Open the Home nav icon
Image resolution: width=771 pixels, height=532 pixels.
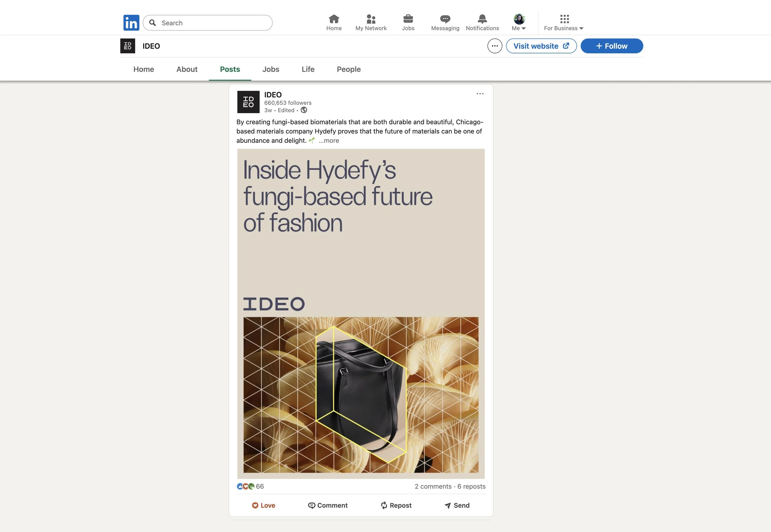click(334, 23)
